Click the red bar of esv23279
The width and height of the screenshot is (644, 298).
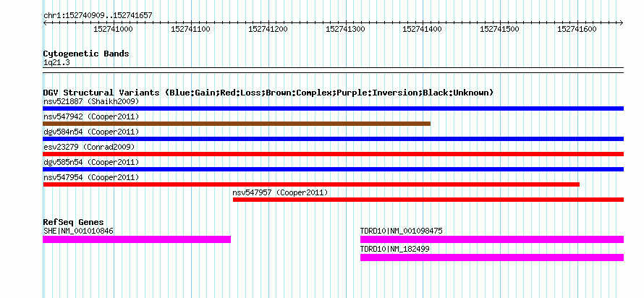333,154
